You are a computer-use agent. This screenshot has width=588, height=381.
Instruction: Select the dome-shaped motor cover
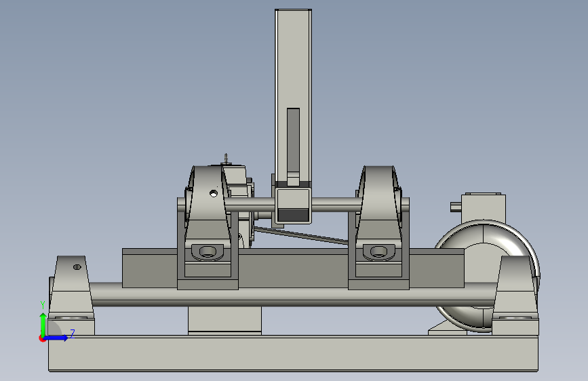488,276
